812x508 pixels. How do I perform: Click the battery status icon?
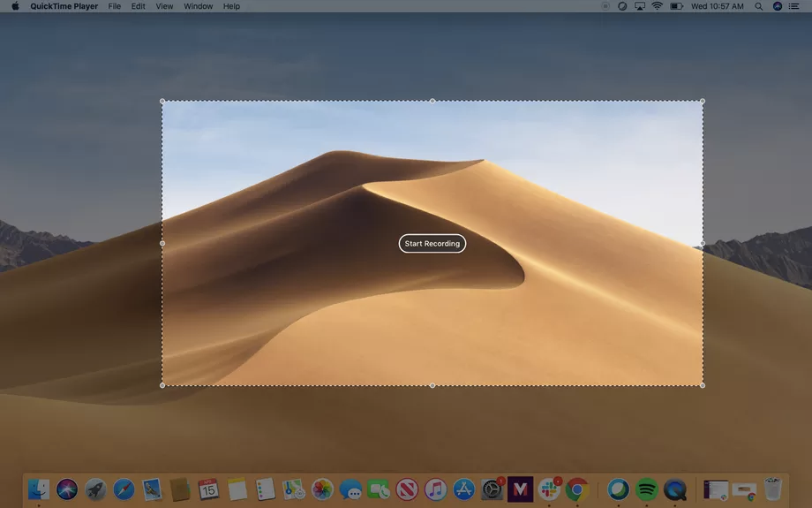(x=676, y=6)
